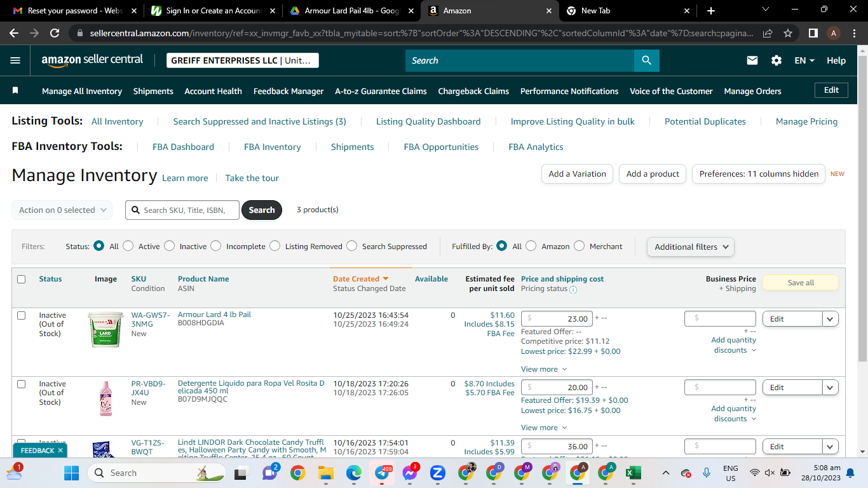868x488 pixels.
Task: Open Excel from the taskbar
Action: [x=633, y=473]
